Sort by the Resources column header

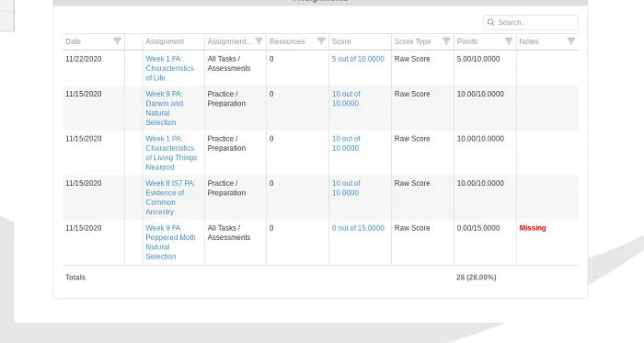pyautogui.click(x=287, y=41)
